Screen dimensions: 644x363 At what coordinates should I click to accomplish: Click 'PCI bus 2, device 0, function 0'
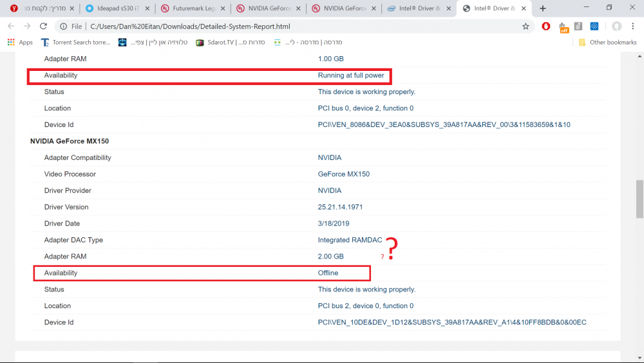pos(366,306)
